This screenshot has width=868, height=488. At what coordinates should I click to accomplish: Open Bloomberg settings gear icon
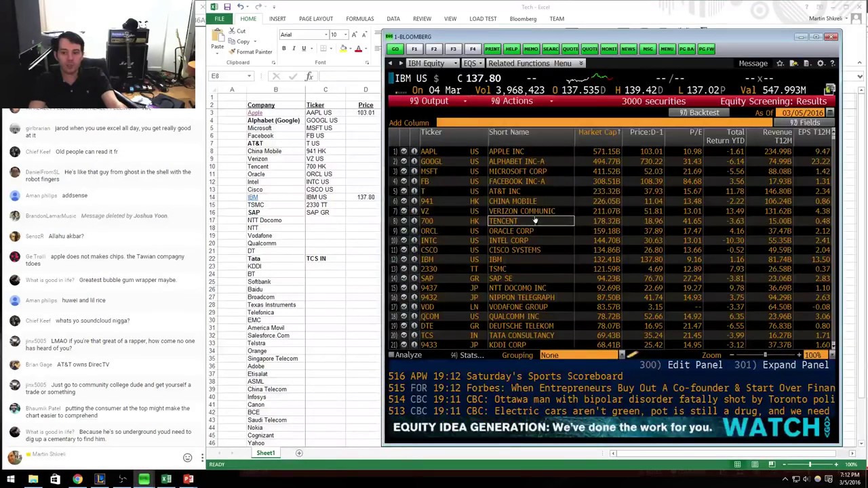(x=821, y=63)
